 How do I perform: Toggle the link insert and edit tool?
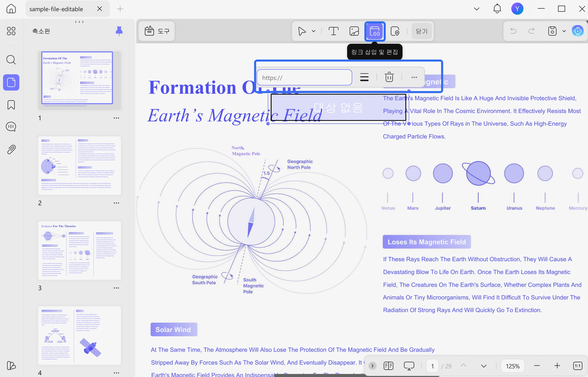[x=375, y=31]
